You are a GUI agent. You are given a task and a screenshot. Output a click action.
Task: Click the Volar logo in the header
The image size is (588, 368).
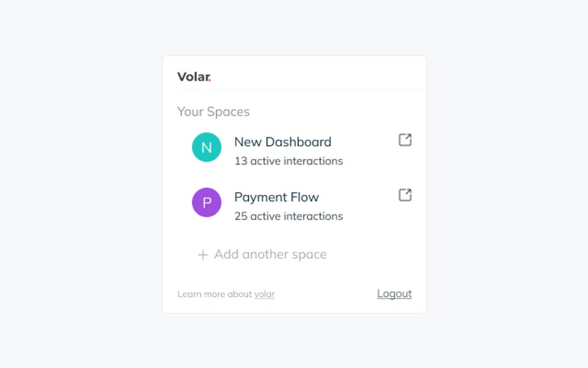[x=193, y=77]
